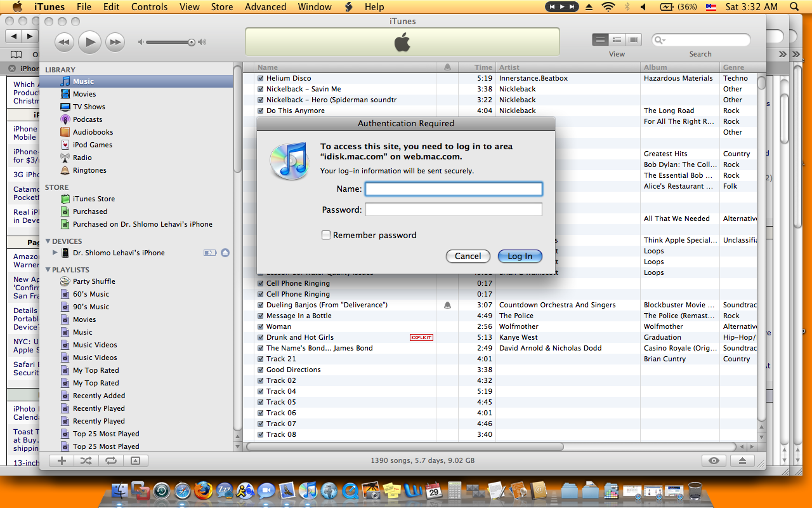
Task: Click the Name input field
Action: (x=454, y=189)
